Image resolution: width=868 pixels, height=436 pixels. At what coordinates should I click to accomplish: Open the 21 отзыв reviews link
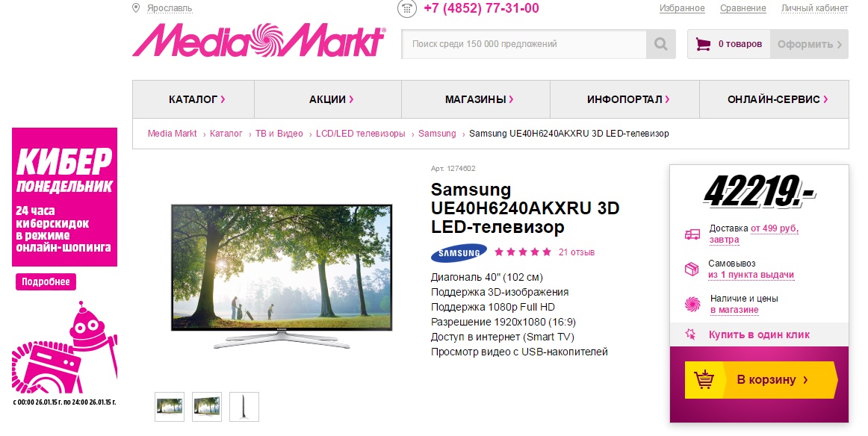click(576, 252)
